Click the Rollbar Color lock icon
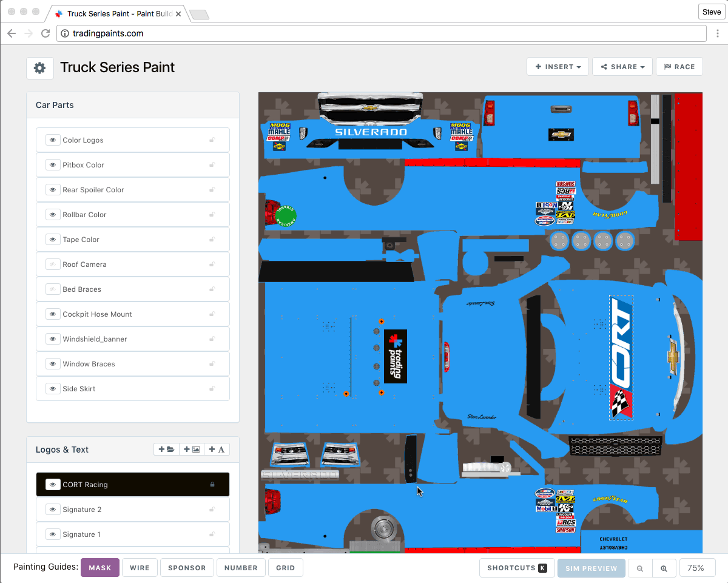This screenshot has width=728, height=583. [212, 215]
